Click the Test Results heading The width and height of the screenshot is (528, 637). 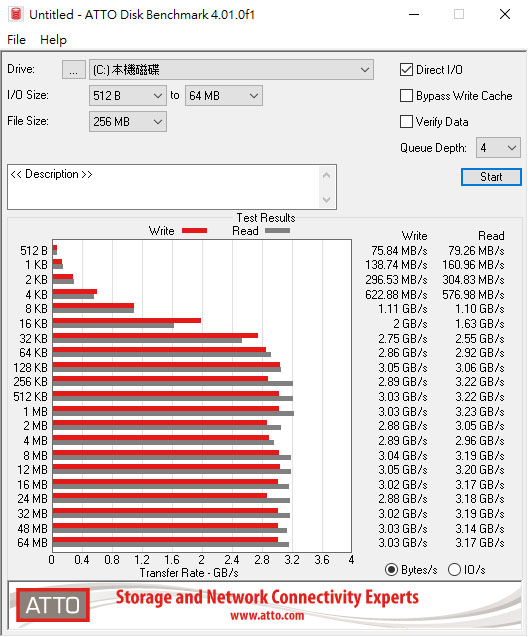point(266,218)
